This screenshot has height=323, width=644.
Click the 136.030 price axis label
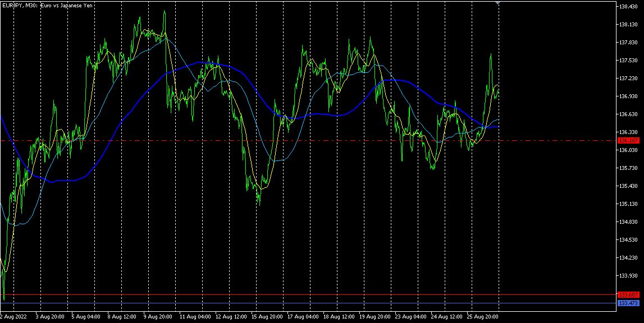pyautogui.click(x=628, y=150)
